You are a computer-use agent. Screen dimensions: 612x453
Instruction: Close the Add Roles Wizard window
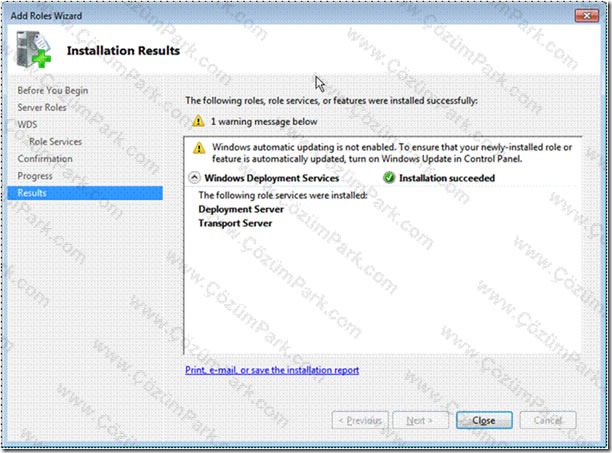(587, 16)
